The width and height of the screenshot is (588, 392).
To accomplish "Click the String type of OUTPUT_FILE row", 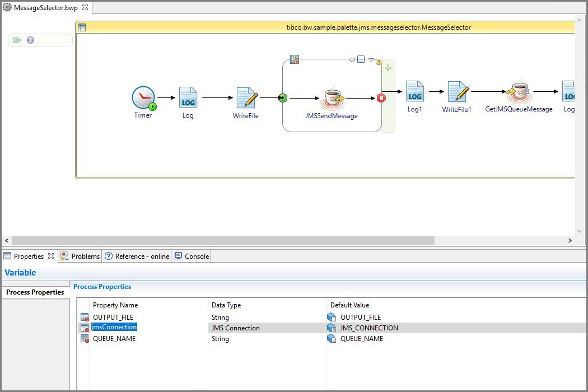I will coord(220,318).
